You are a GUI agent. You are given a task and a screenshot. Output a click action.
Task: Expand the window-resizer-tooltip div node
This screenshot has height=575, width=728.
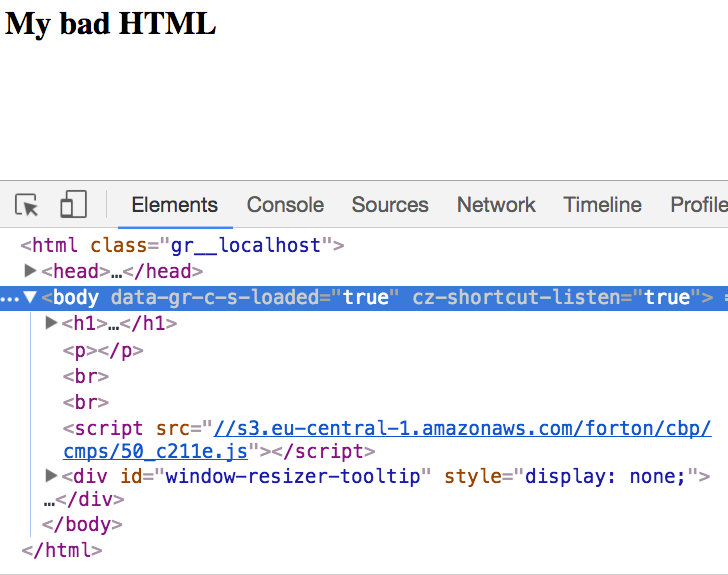51,475
